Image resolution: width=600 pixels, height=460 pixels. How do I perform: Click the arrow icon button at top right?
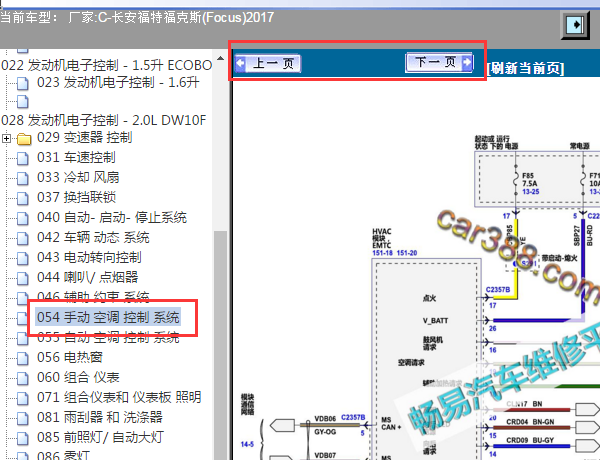pyautogui.click(x=575, y=25)
